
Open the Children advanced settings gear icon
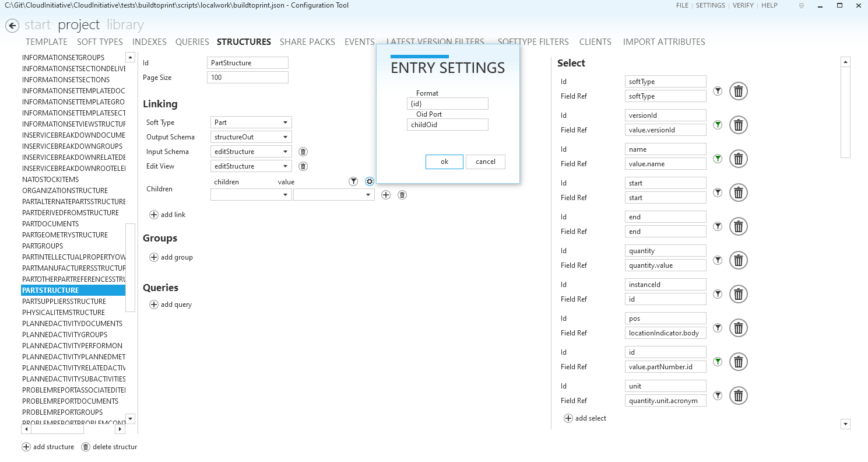point(370,181)
